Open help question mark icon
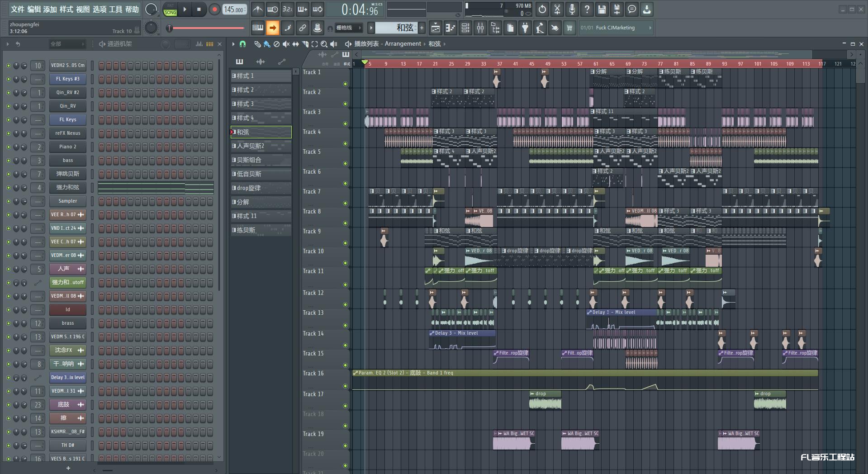Viewport: 868px width, 474px height. tap(587, 9)
